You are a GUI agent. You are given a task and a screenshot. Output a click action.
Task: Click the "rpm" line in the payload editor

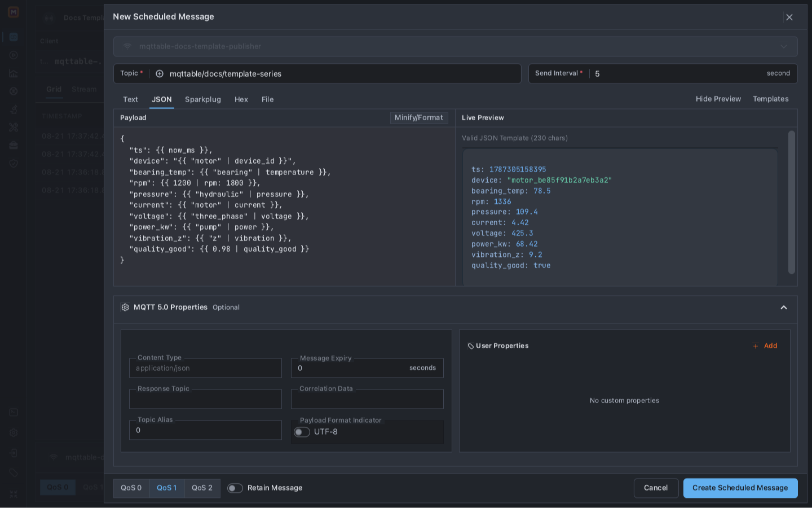[x=195, y=183]
